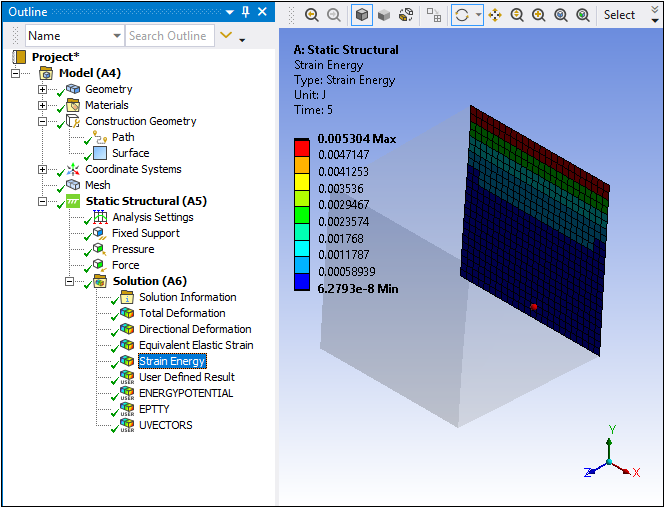The height and width of the screenshot is (508, 665).
Task: Click the Previous View toolbar icon
Action: 312,15
